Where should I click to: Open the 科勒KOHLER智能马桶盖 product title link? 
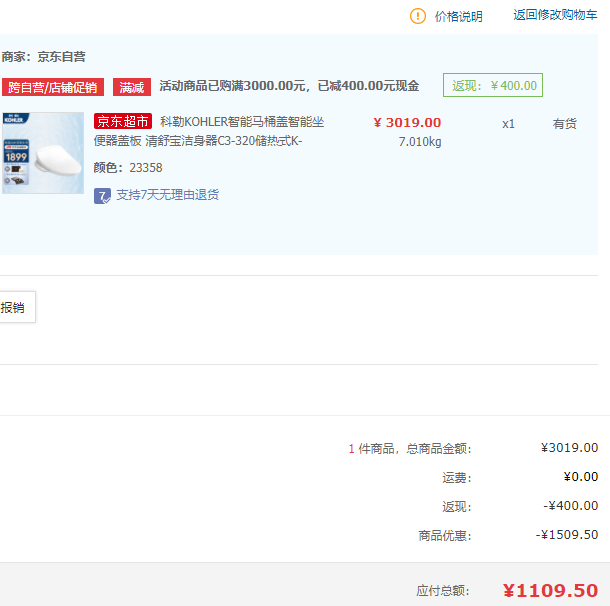(x=209, y=131)
